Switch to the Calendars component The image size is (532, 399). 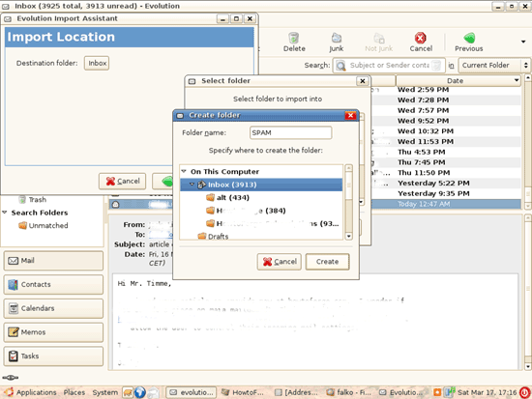[53, 308]
